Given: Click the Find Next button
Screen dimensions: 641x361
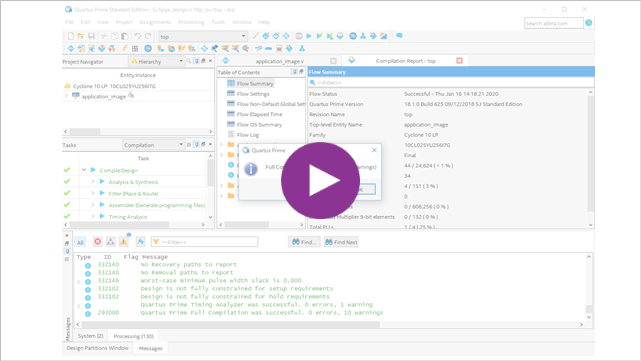Looking at the screenshot, I should tap(341, 242).
